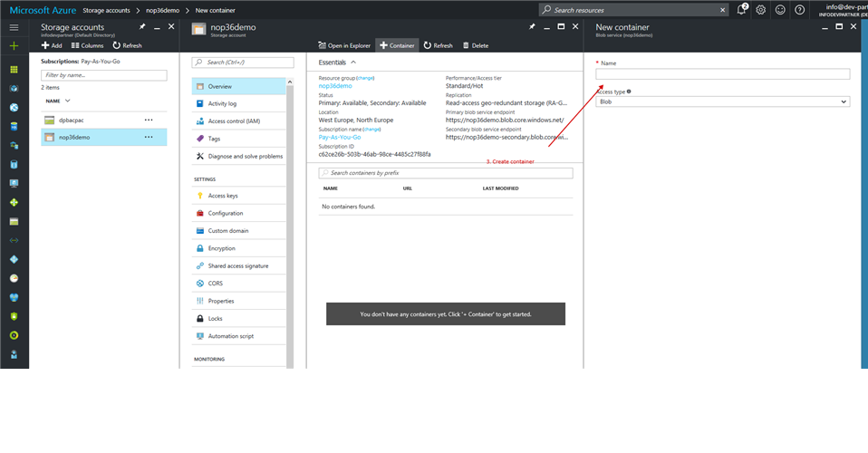Open Custom domain settings
Screen dimensions: 868x453
238,230
